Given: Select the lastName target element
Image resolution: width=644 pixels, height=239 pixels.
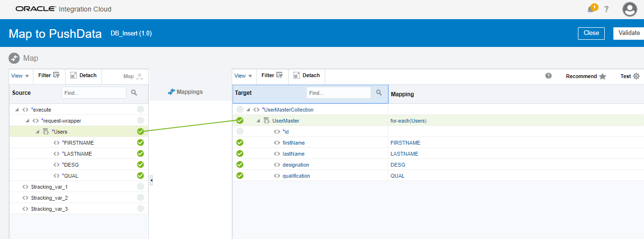Looking at the screenshot, I should tap(294, 154).
